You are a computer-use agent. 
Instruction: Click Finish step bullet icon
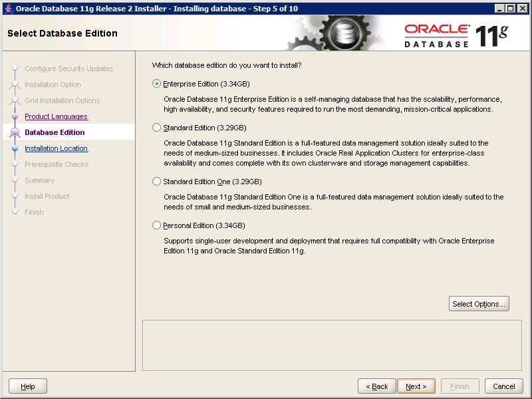pos(15,211)
